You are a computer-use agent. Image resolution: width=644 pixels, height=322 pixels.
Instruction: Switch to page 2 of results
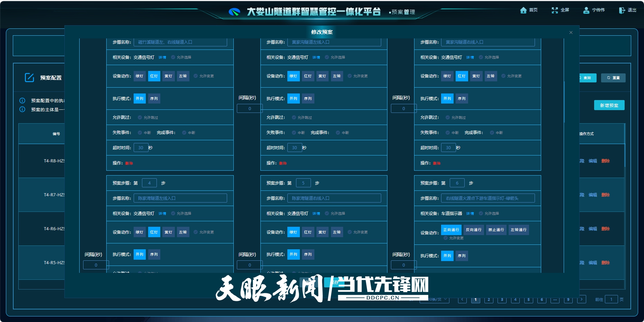[489, 300]
